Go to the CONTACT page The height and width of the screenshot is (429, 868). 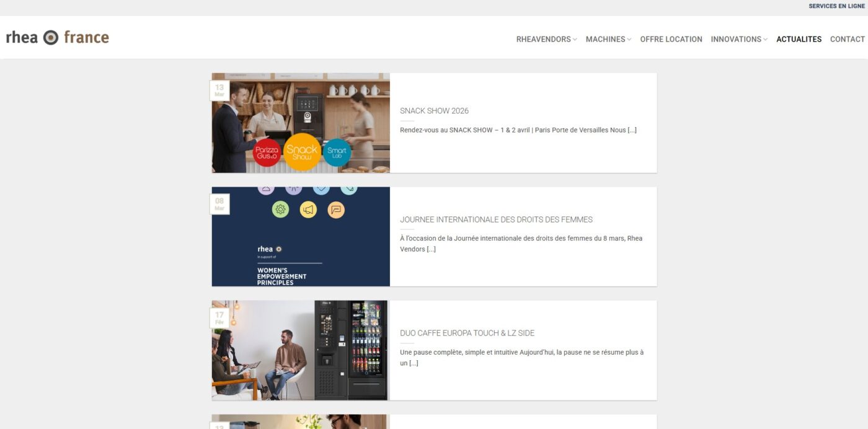(x=847, y=39)
